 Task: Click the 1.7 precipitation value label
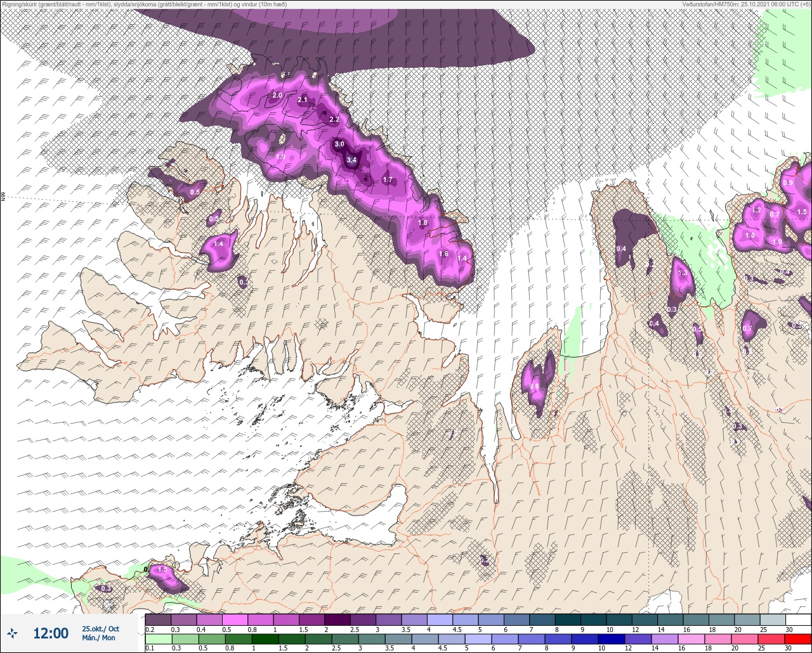click(x=388, y=180)
